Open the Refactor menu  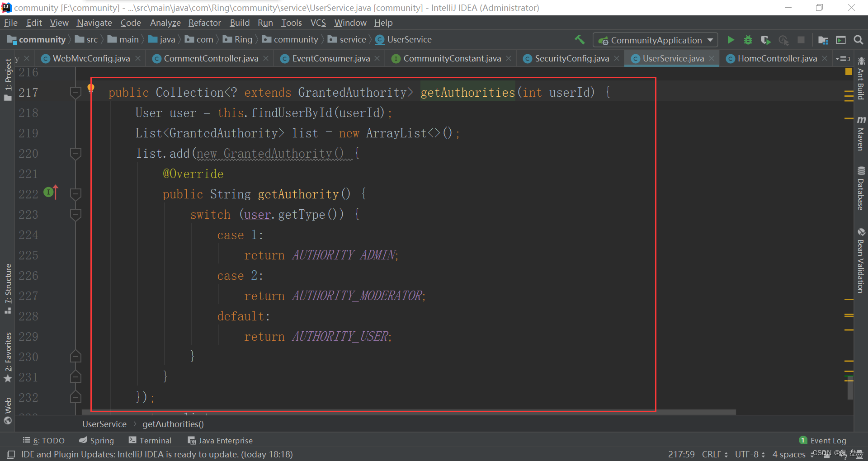pos(204,23)
